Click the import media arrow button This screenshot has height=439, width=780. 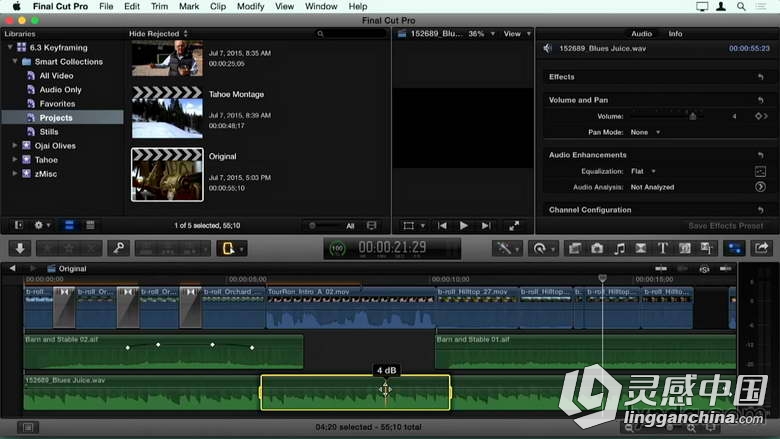coord(20,248)
